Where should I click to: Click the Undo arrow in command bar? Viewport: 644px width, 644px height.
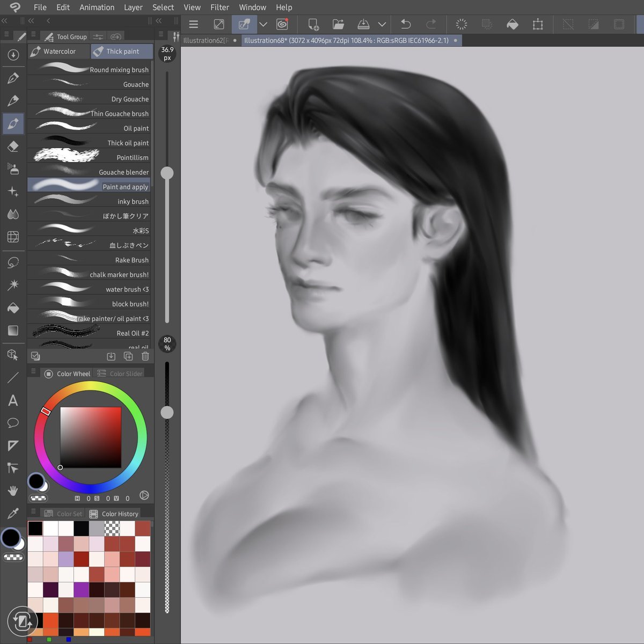pyautogui.click(x=406, y=24)
